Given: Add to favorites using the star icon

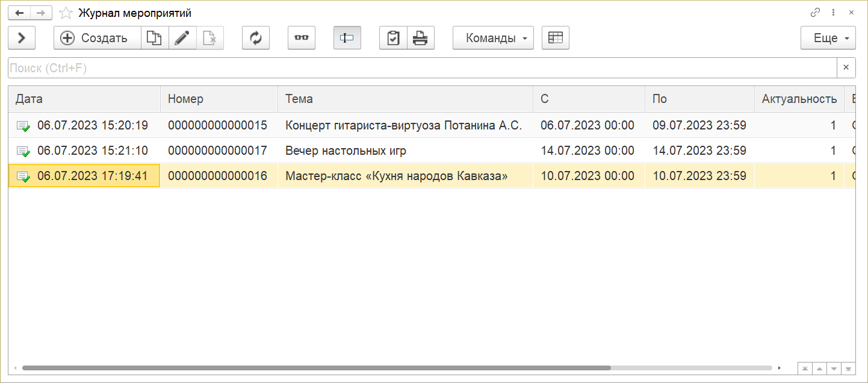Looking at the screenshot, I should [x=67, y=13].
